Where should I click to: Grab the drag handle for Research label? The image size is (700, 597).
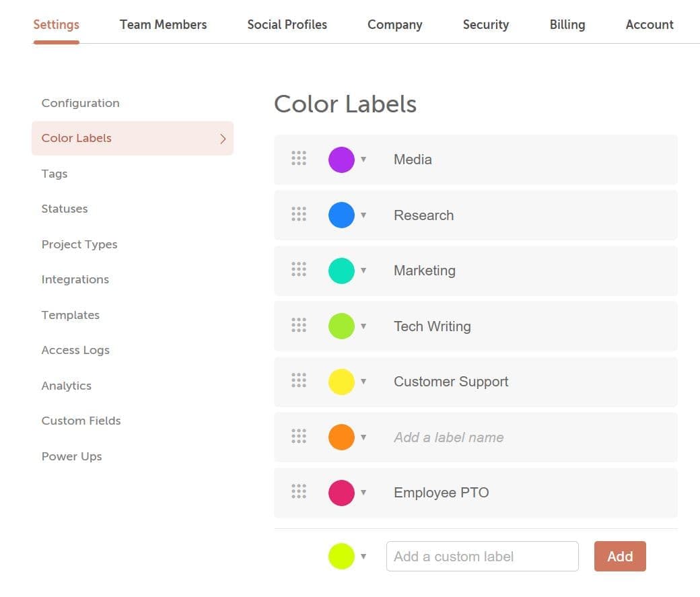pos(299,214)
